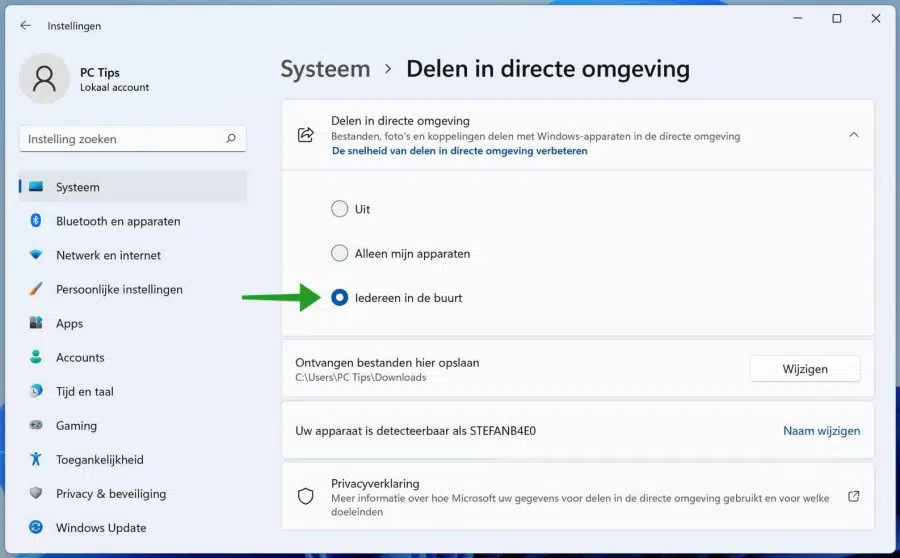The height and width of the screenshot is (558, 900).
Task: Click the PC Tips account name
Action: (x=100, y=72)
